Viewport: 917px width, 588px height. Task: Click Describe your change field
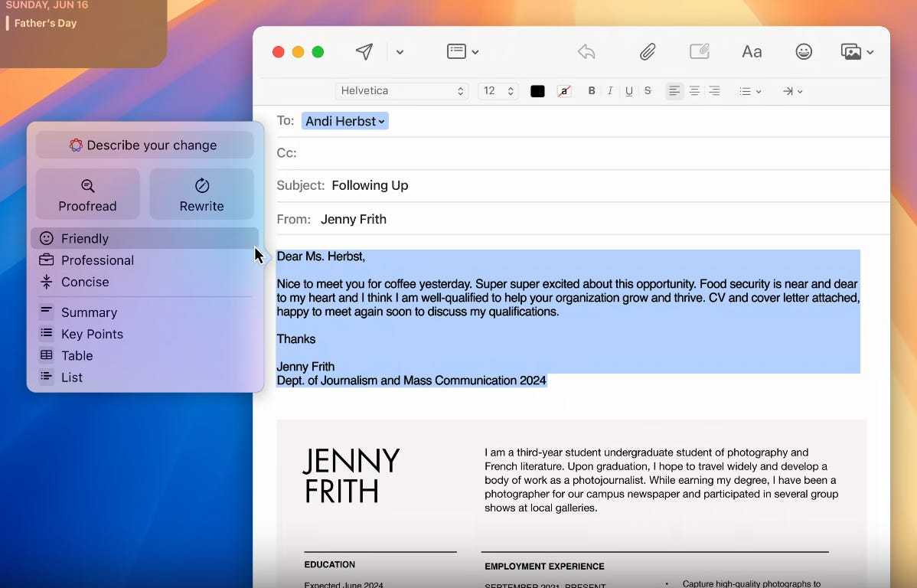pos(145,145)
